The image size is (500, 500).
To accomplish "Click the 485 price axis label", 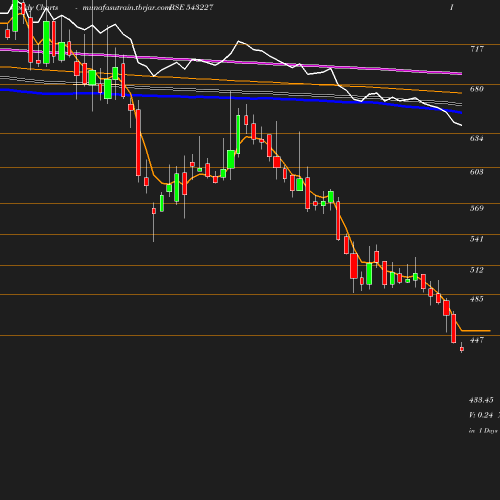I will click(477, 299).
